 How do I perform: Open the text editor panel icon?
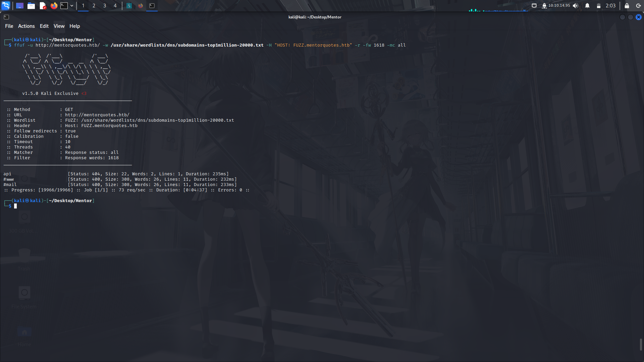(43, 6)
